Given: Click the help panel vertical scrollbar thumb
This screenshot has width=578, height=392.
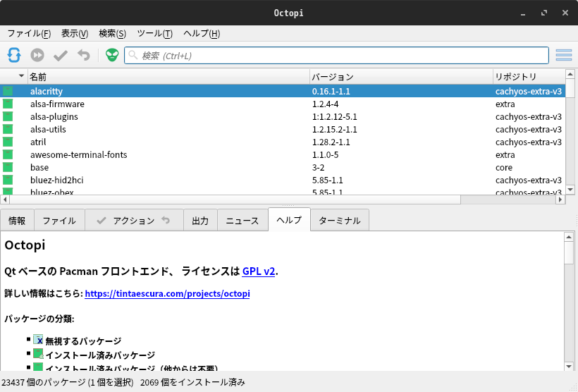Looking at the screenshot, I should [x=569, y=252].
